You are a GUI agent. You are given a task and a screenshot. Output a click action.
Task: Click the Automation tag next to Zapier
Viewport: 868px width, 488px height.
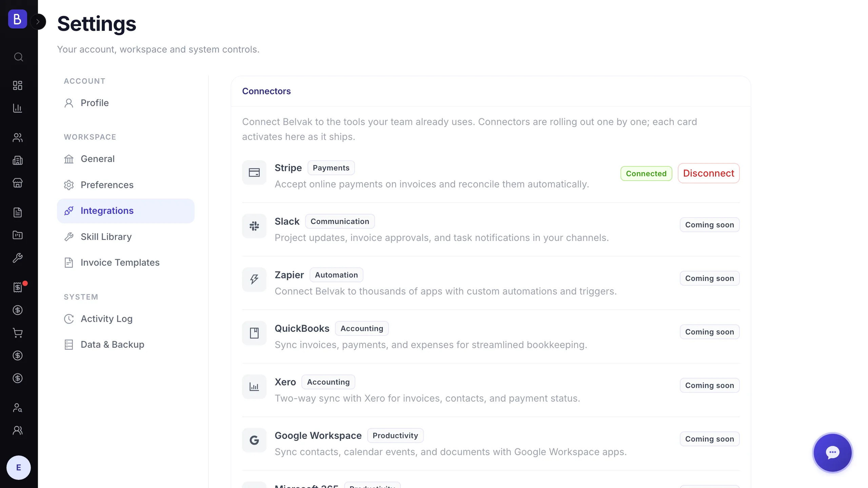[x=336, y=275]
